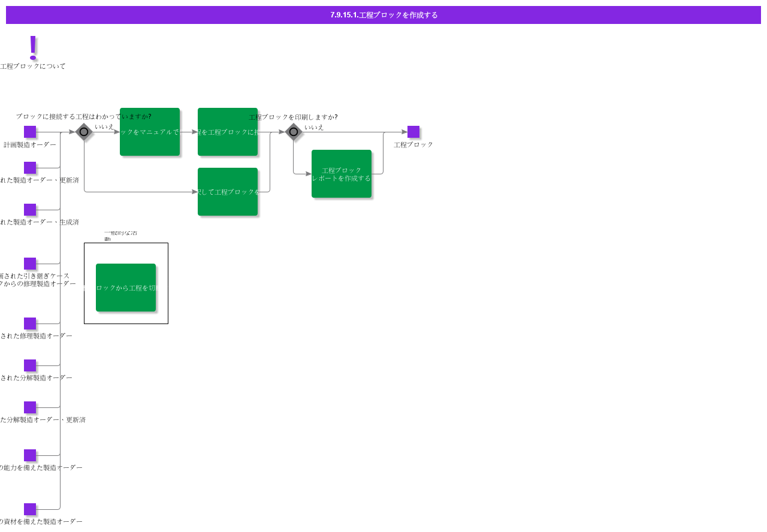Click the の能力を備えた製造オーダー label

41,468
